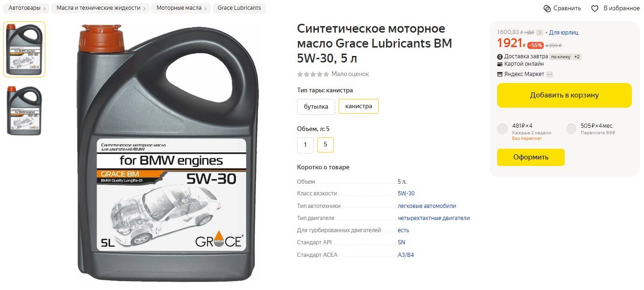This screenshot has width=644, height=290.
Task: Click the -55% discount badge
Action: point(535,45)
